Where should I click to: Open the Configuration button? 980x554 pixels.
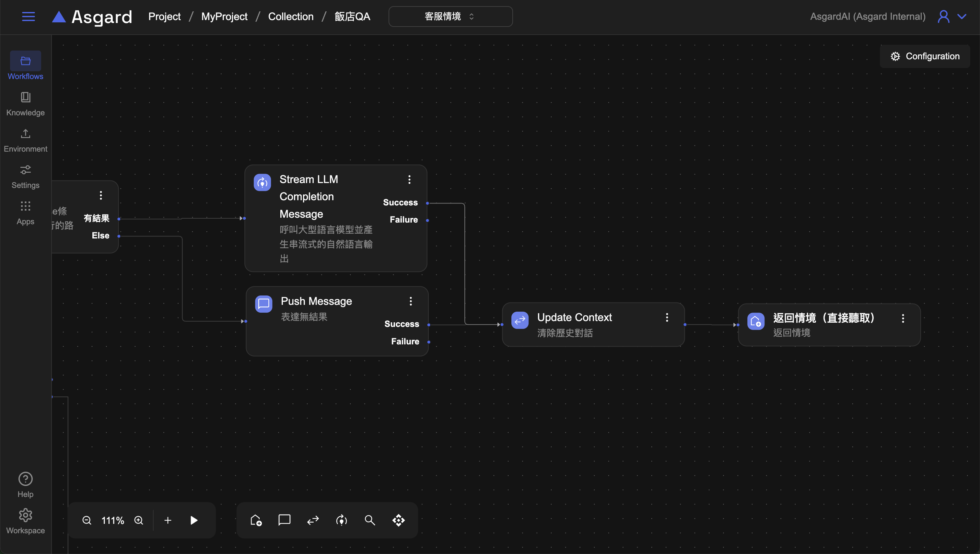click(925, 56)
